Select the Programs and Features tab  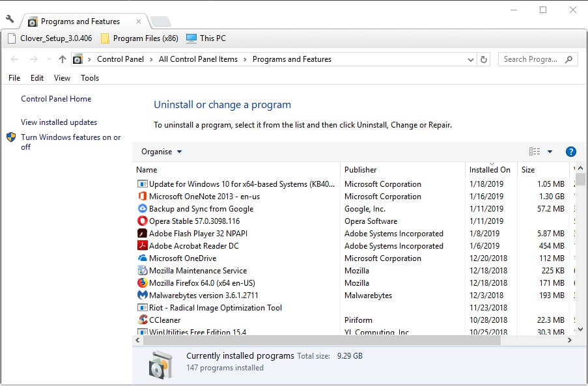80,21
